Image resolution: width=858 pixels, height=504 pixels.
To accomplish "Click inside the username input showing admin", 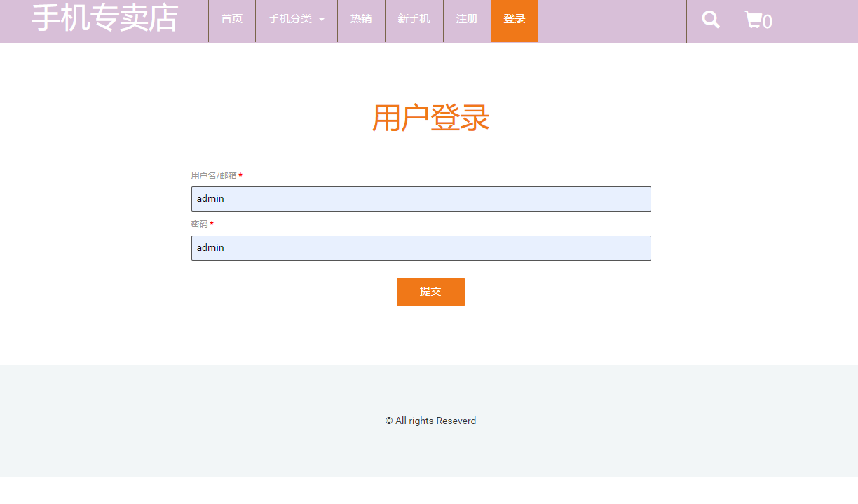I will click(x=421, y=198).
